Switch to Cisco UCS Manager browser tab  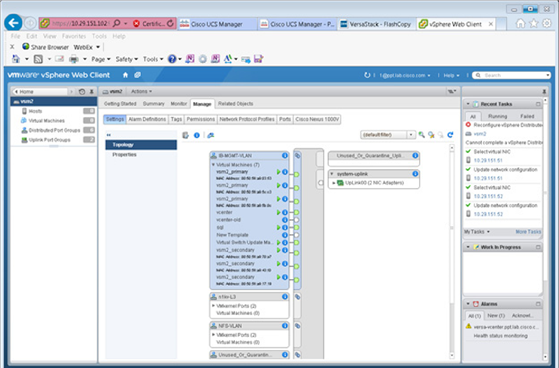point(217,24)
